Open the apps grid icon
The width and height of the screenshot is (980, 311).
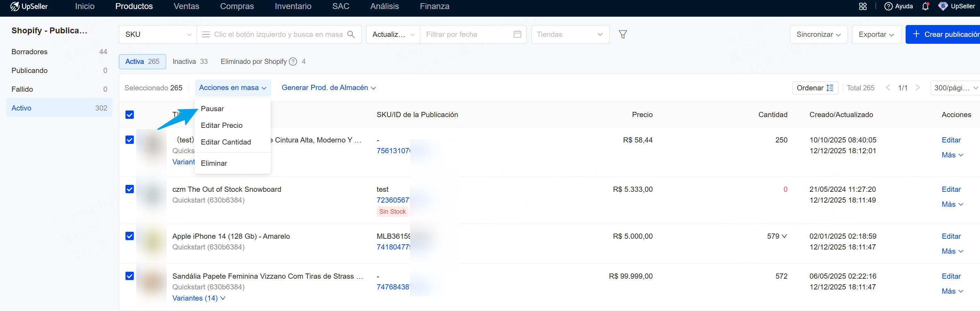coord(863,7)
